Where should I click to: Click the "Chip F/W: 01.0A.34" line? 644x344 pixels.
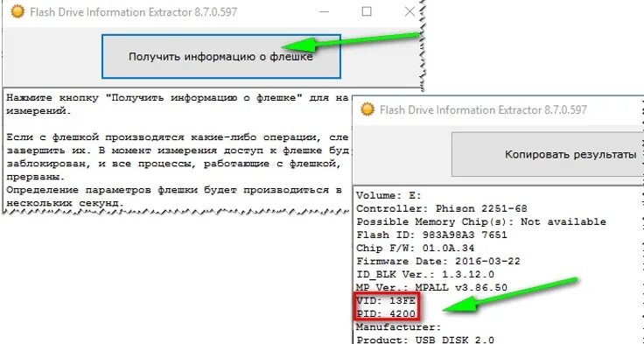point(416,249)
